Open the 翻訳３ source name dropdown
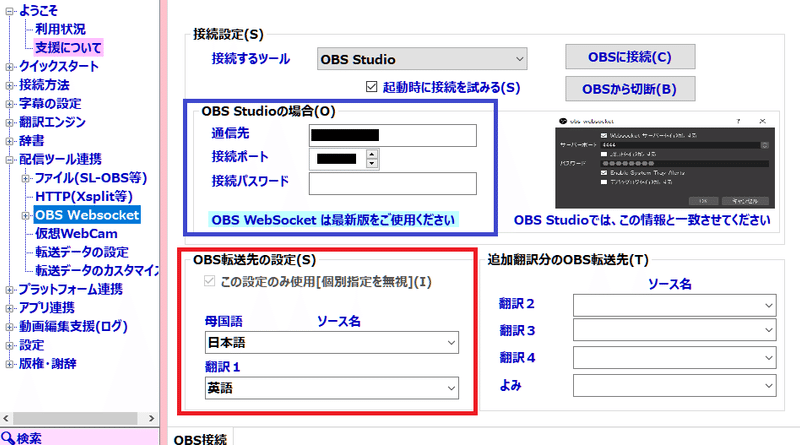The image size is (800, 445). pos(674,330)
